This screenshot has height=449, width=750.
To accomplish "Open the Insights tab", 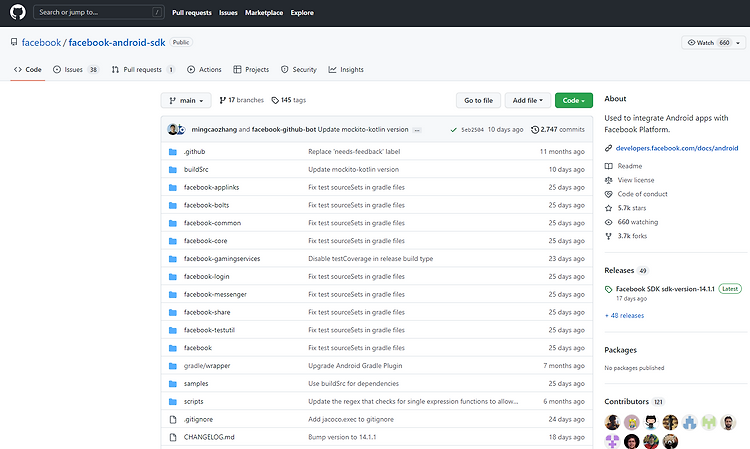I will tap(346, 70).
